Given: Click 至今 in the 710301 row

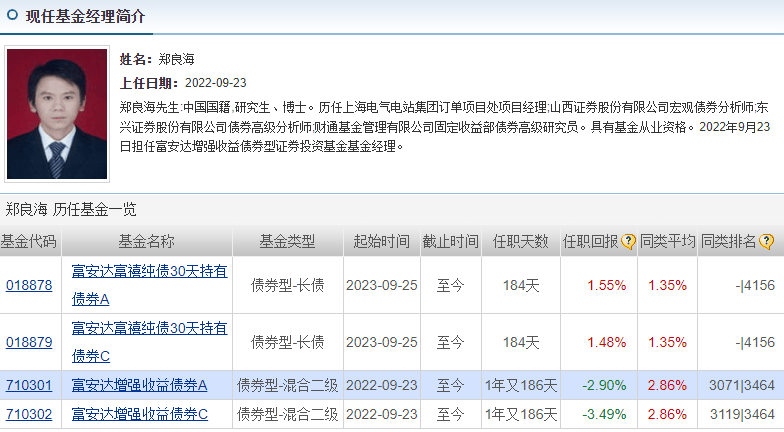Looking at the screenshot, I should [450, 385].
